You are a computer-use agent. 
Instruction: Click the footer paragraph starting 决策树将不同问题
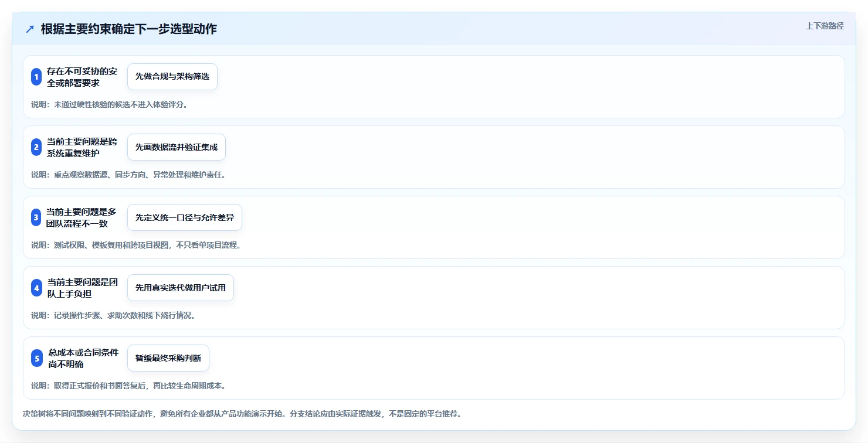[242, 414]
